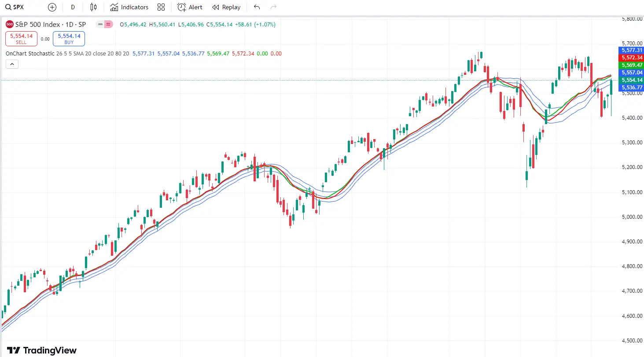Click the TradingView logo
The width and height of the screenshot is (644, 357).
[41, 350]
